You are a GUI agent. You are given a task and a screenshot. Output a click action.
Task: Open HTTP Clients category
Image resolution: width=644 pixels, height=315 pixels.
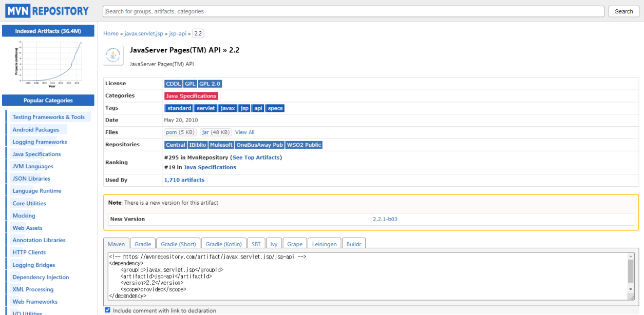click(x=29, y=252)
